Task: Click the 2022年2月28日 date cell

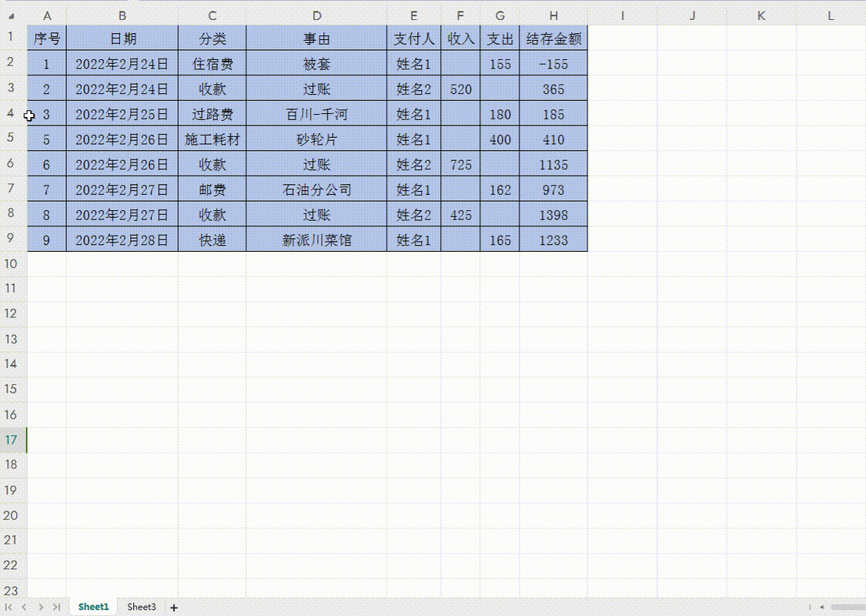Action: coord(122,239)
